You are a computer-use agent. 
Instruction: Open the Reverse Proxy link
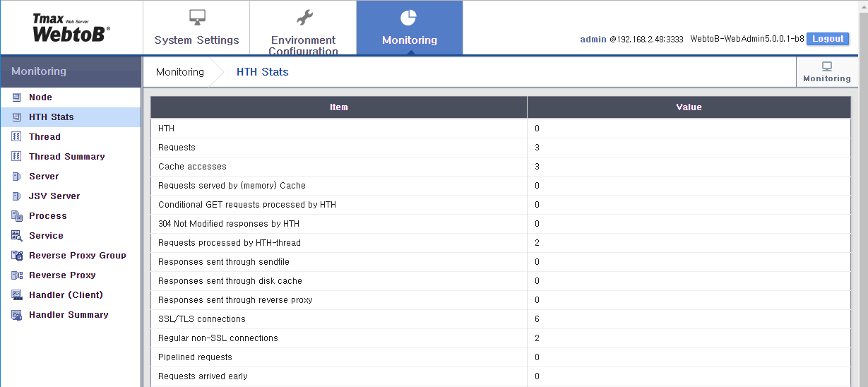click(x=62, y=275)
